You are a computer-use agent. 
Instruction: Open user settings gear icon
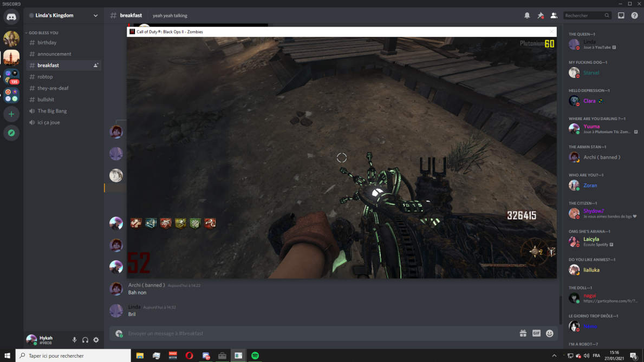coord(96,340)
